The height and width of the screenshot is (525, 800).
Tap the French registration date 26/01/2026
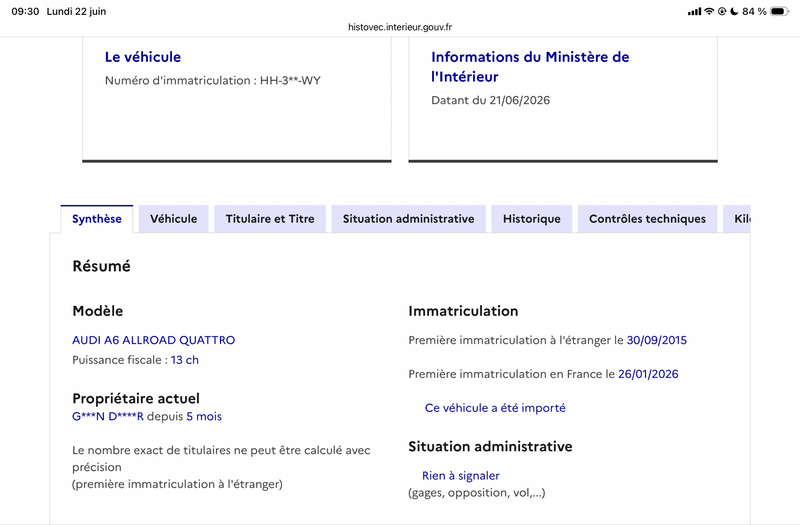(648, 374)
